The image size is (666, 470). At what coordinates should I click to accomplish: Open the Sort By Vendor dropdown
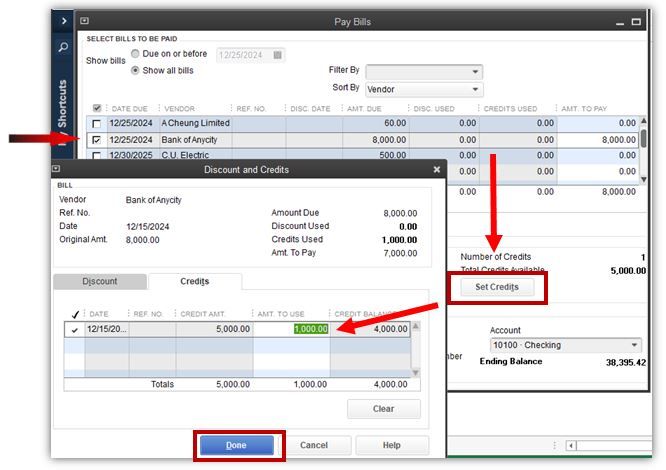[424, 89]
